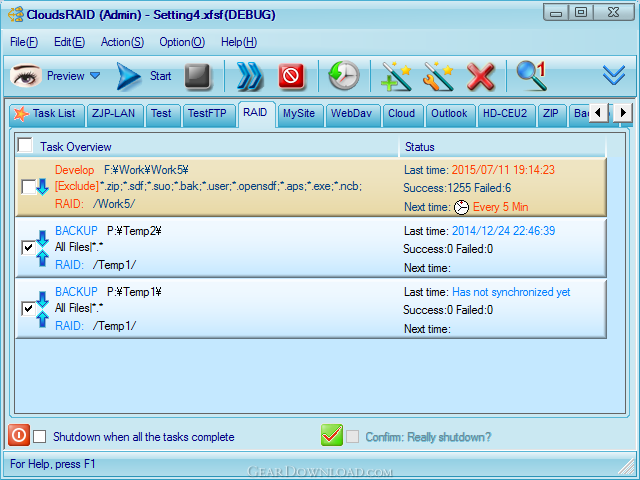Click the [Exclude] filter text
Screen dimensions: 640x480
77,187
